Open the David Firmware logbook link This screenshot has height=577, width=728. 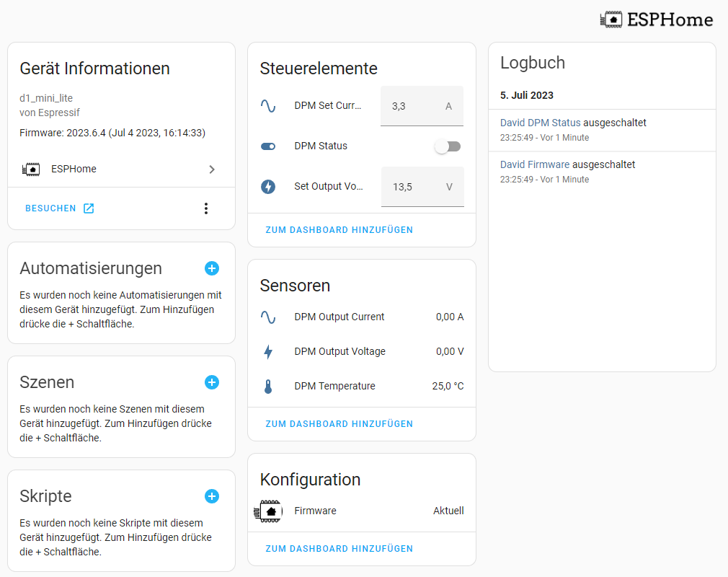pyautogui.click(x=534, y=164)
